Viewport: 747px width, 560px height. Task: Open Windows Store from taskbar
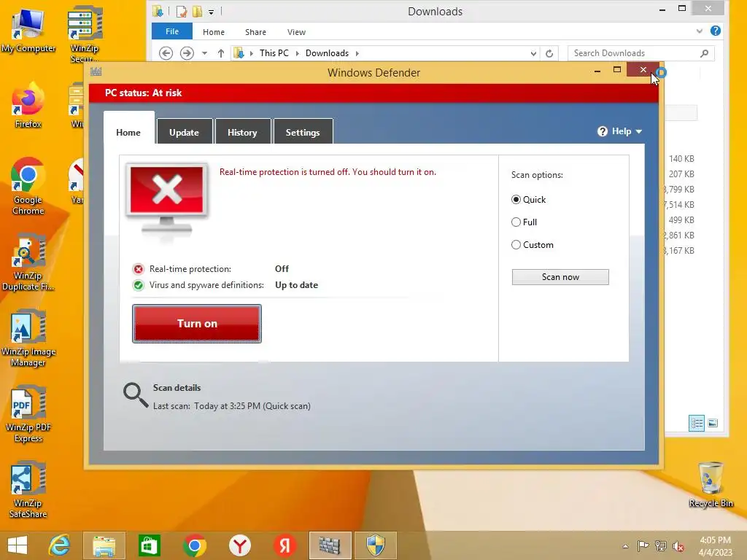149,545
